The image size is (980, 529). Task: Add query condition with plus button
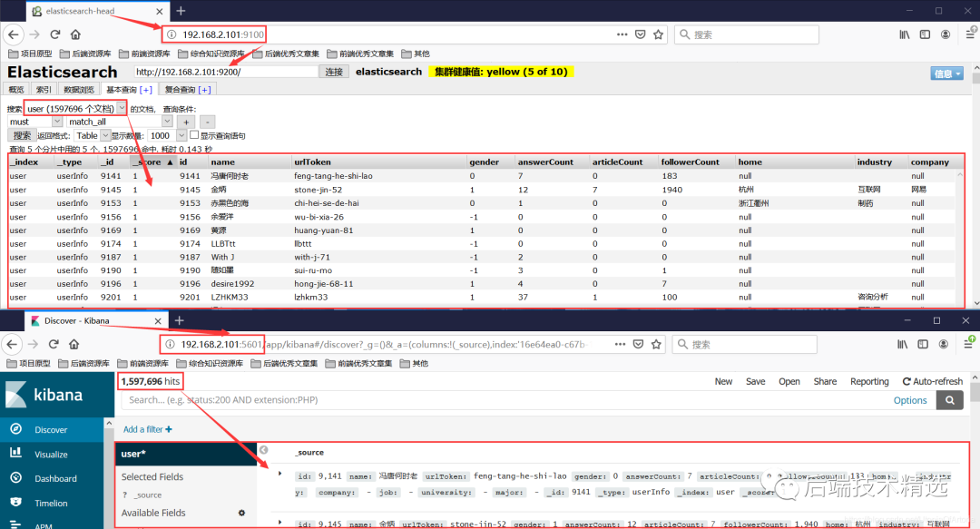tap(186, 122)
